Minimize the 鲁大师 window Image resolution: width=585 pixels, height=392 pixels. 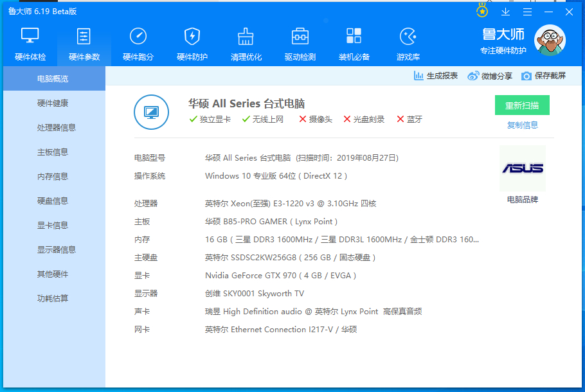(548, 12)
